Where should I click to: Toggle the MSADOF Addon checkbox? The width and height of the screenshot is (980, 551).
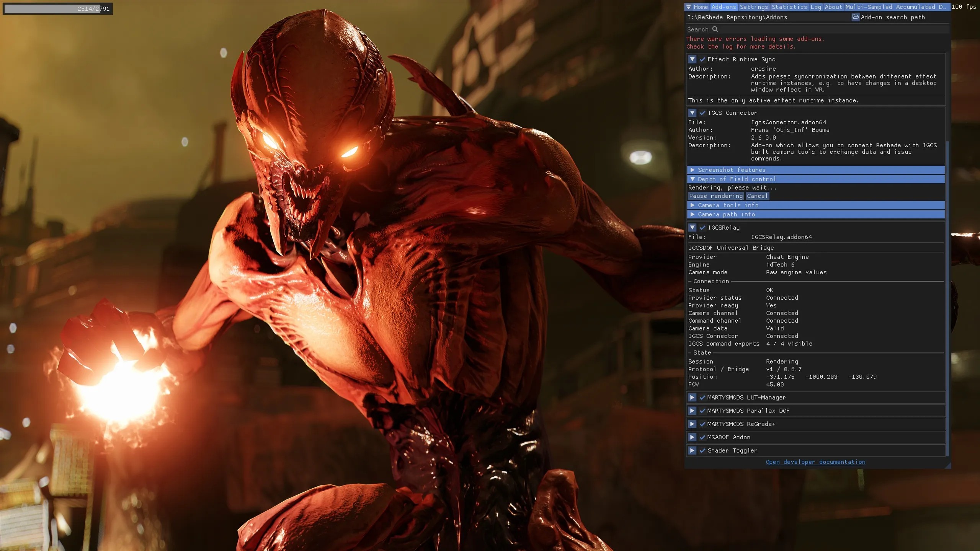click(702, 437)
